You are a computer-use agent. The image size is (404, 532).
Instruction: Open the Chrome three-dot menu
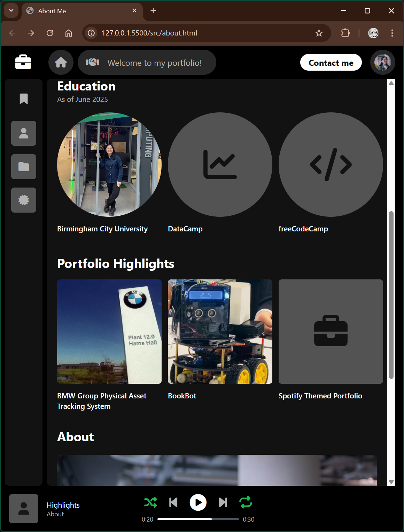point(392,33)
